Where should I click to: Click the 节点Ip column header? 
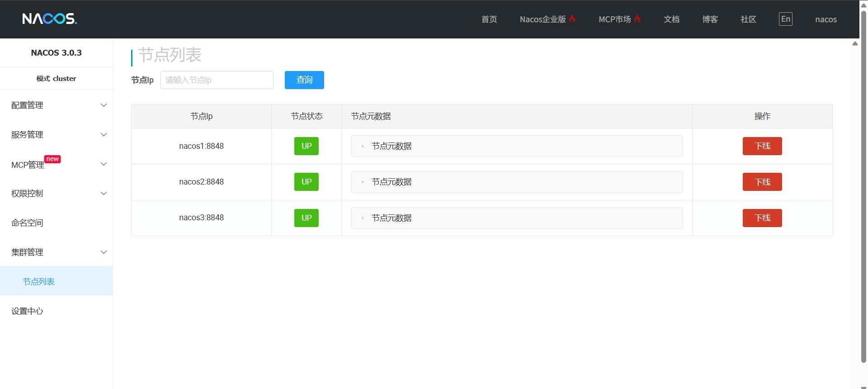201,116
